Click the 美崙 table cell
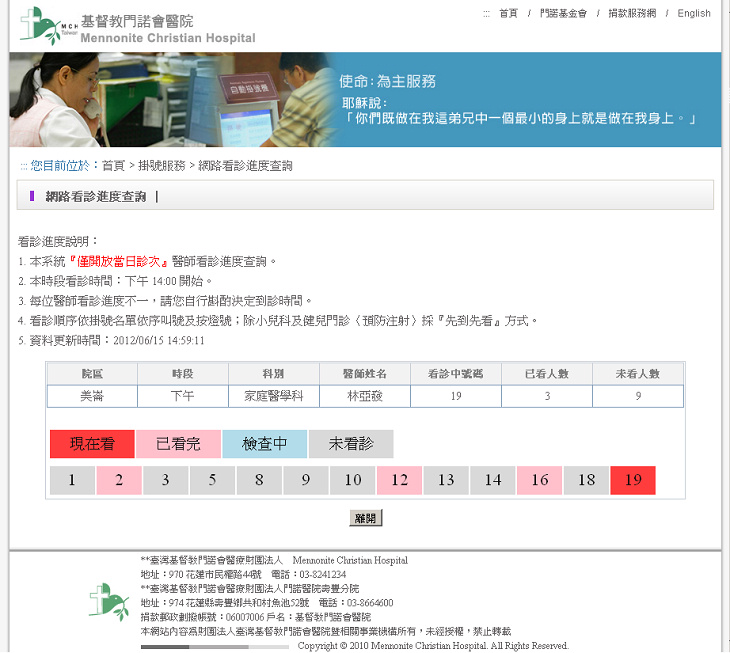This screenshot has width=730, height=653. 92,396
